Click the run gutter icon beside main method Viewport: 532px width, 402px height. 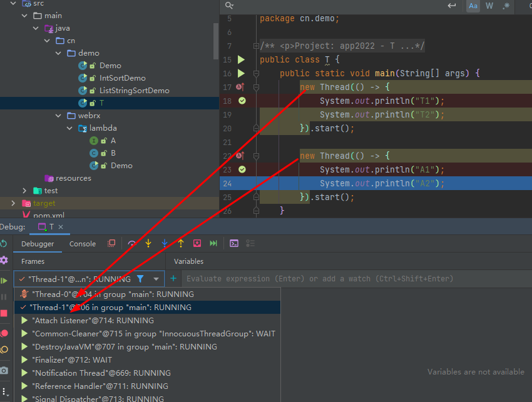pyautogui.click(x=241, y=73)
